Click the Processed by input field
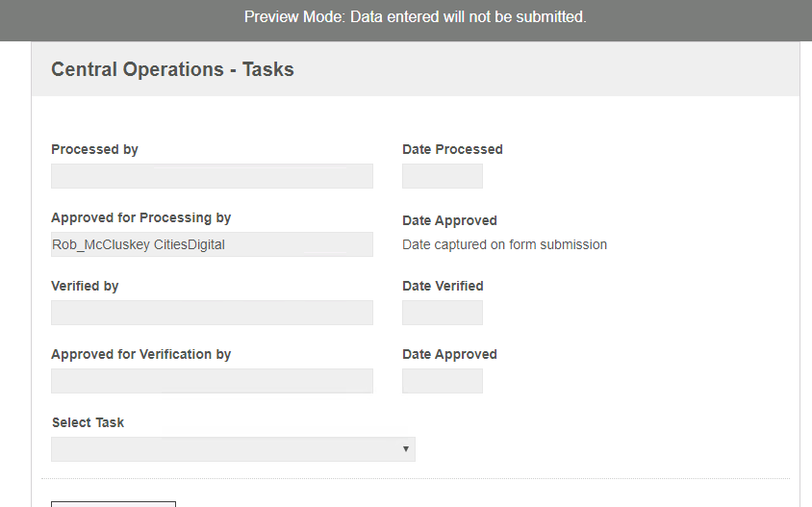Screen dimensions: 812x507 212,176
